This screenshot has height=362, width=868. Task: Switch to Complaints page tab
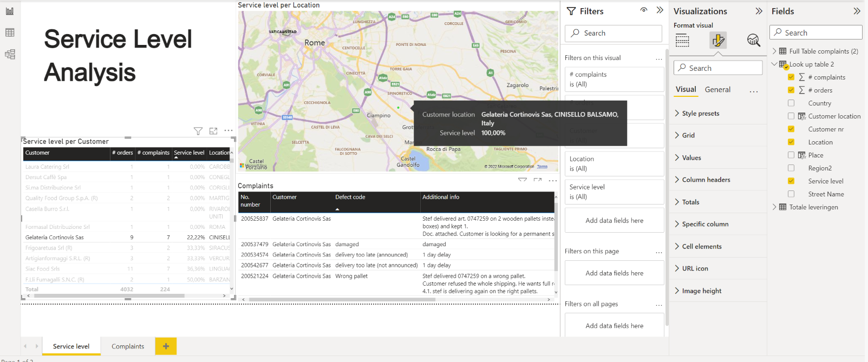point(128,346)
